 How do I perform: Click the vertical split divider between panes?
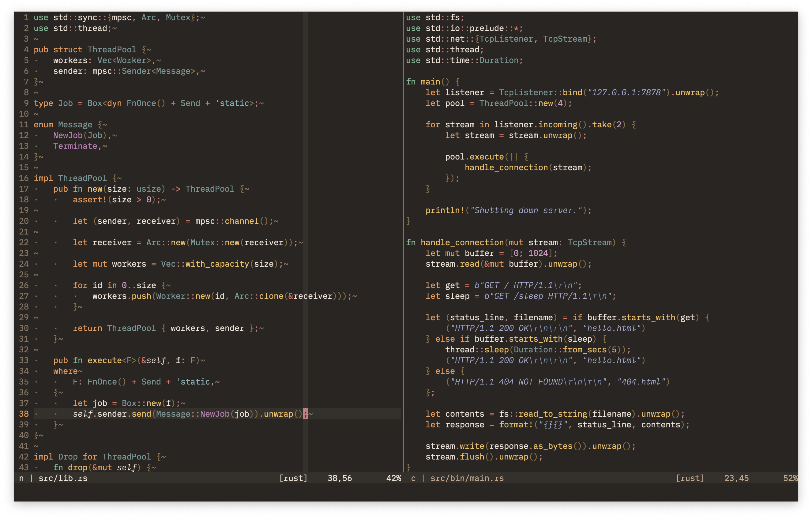click(x=403, y=236)
